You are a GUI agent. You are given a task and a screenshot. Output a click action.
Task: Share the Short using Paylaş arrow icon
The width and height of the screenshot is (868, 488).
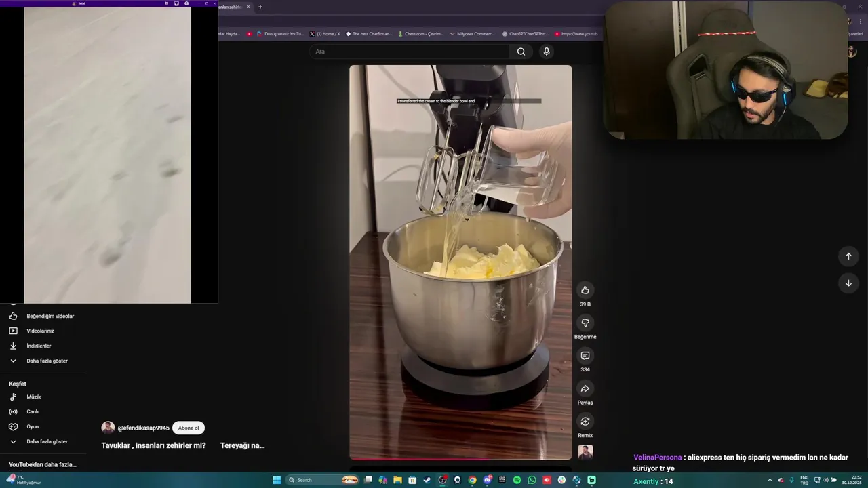coord(585,388)
